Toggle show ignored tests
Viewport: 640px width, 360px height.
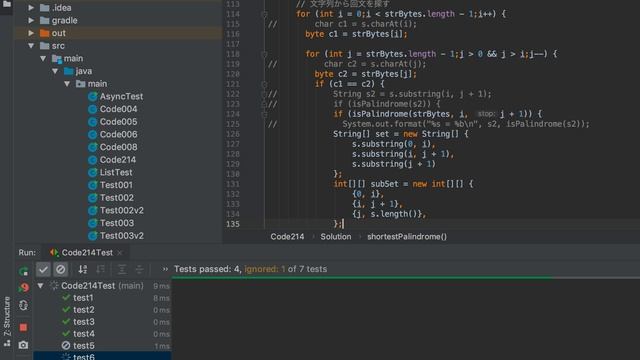click(60, 269)
